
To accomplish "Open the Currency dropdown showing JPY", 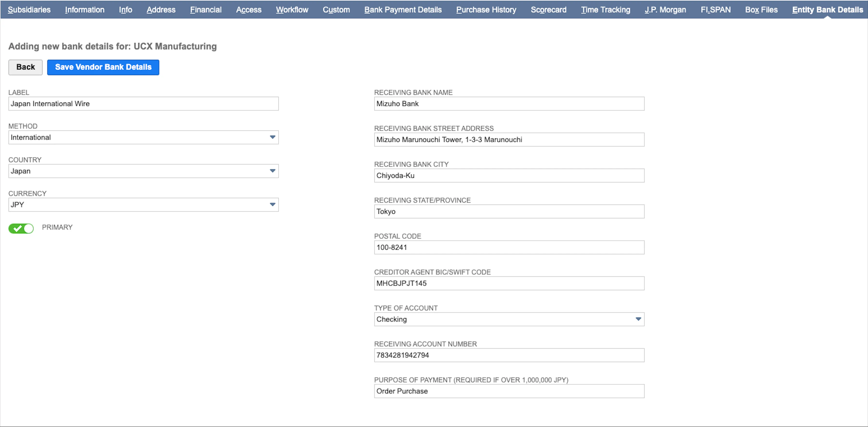I will click(x=144, y=205).
